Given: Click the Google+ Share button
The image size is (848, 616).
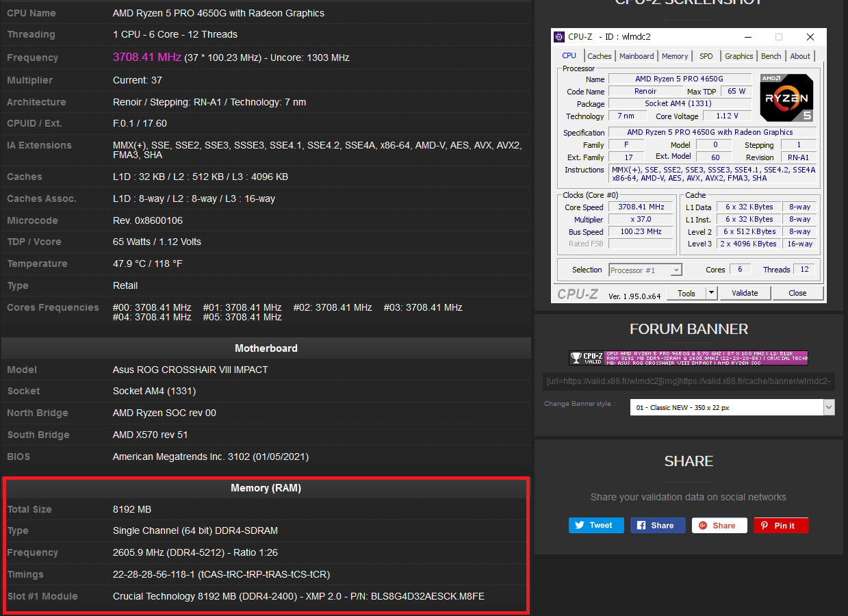Looking at the screenshot, I should [719, 525].
